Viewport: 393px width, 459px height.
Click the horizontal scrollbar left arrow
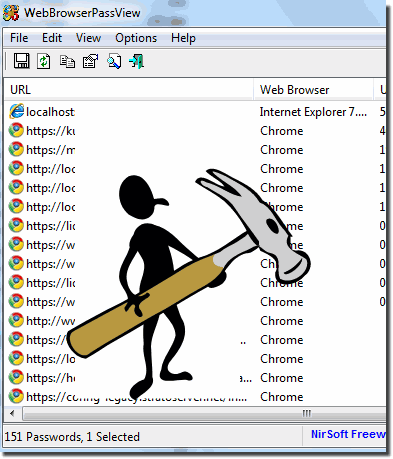(x=12, y=414)
